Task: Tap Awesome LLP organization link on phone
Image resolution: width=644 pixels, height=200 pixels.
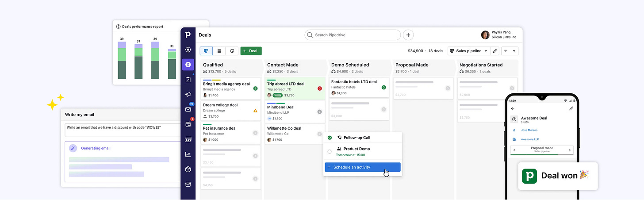Action: point(530,139)
